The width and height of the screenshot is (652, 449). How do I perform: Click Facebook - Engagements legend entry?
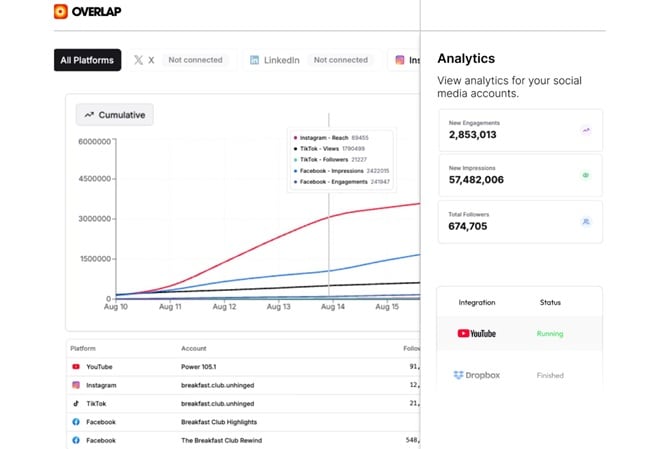coord(342,182)
